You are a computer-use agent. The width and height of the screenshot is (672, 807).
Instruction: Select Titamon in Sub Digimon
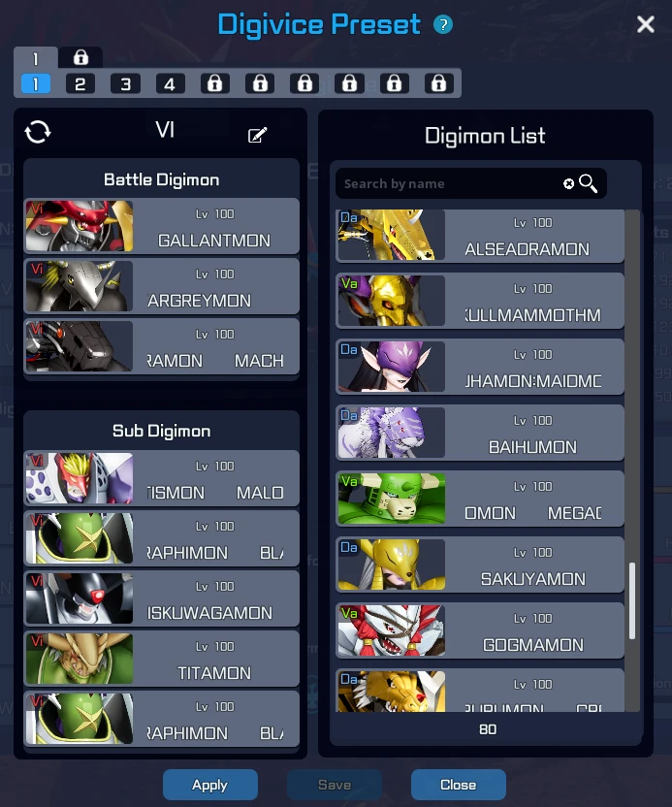click(x=162, y=659)
